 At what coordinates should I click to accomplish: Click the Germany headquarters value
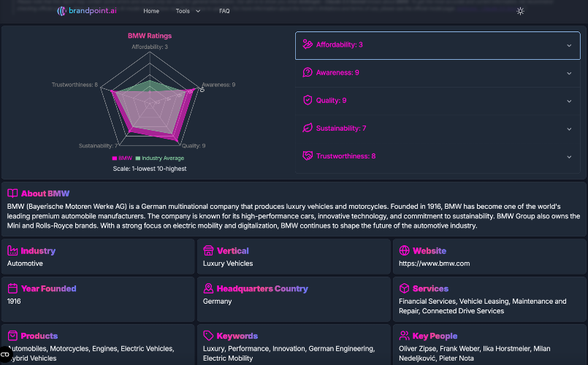217,301
